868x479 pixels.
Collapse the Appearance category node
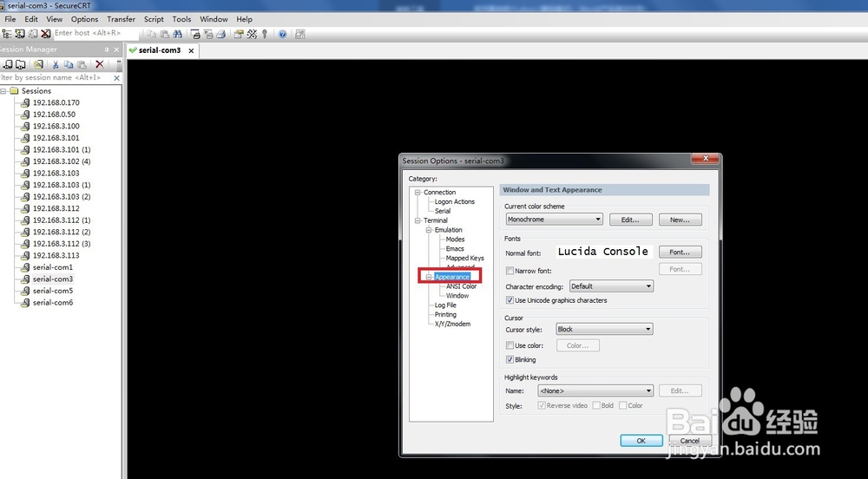pos(429,277)
